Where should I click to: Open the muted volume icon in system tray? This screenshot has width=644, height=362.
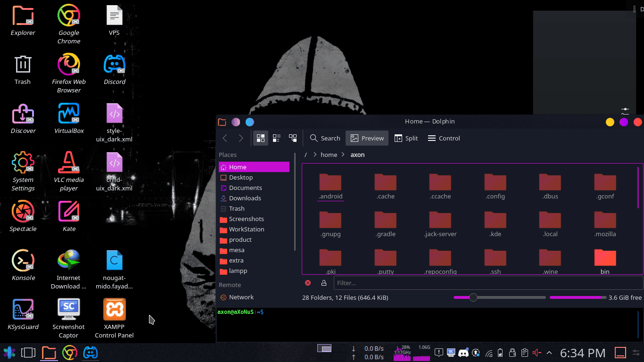pyautogui.click(x=536, y=353)
